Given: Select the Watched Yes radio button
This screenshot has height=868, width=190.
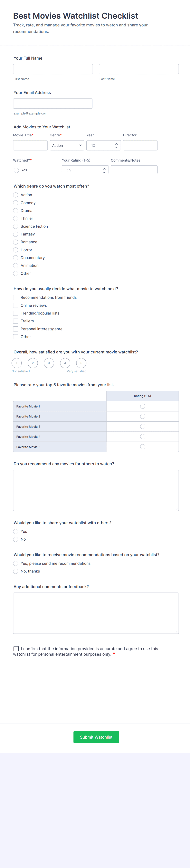Looking at the screenshot, I should (x=16, y=171).
